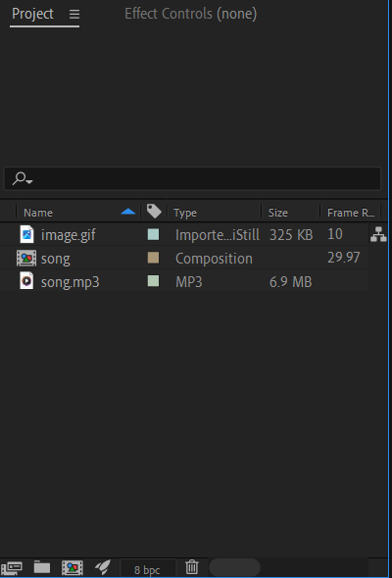Toggle the Name column sort arrow
Viewport: 392px width, 578px height.
coord(128,212)
